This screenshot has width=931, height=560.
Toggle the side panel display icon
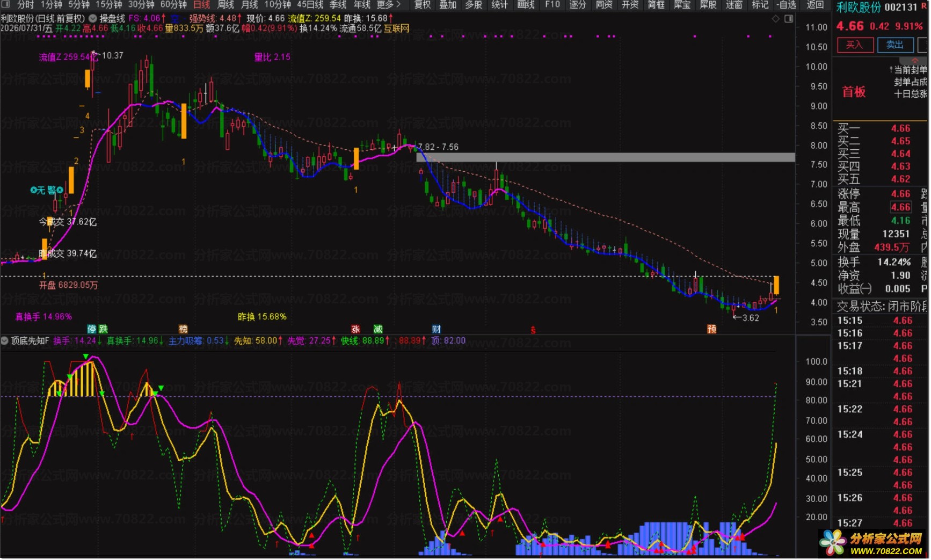(x=789, y=19)
